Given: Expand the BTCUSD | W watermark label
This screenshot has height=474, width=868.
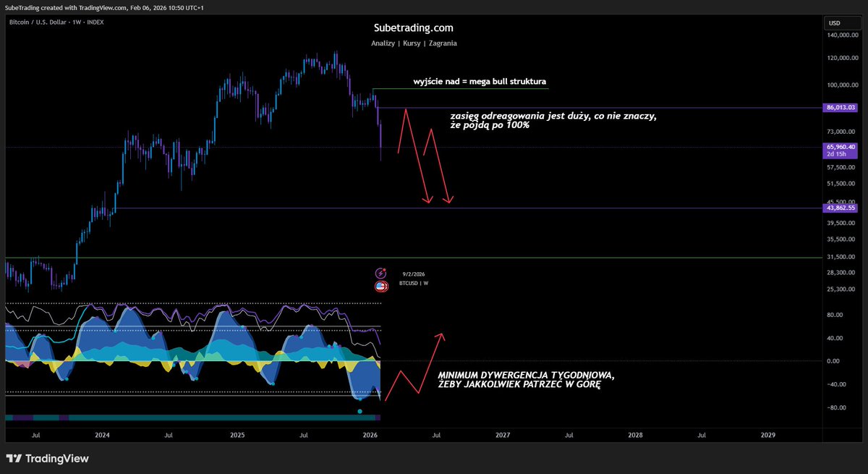Looking at the screenshot, I should click(x=412, y=284).
